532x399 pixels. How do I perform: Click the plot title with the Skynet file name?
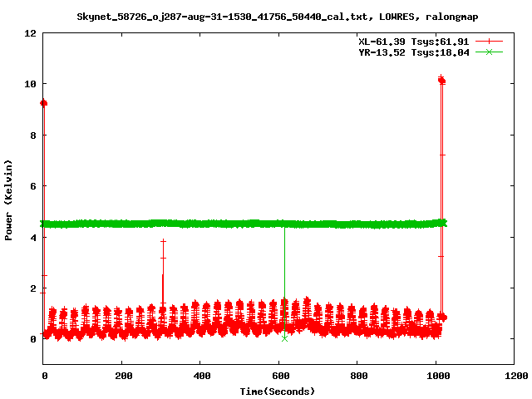277,17
